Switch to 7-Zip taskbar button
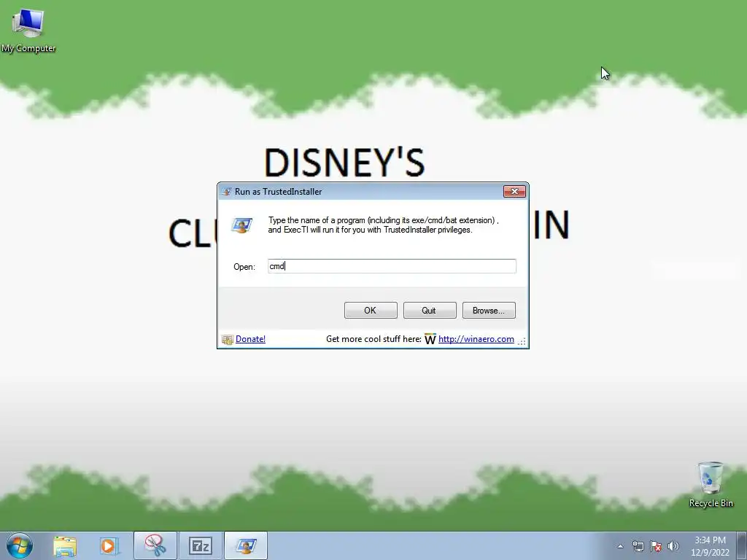747x560 pixels. click(200, 545)
